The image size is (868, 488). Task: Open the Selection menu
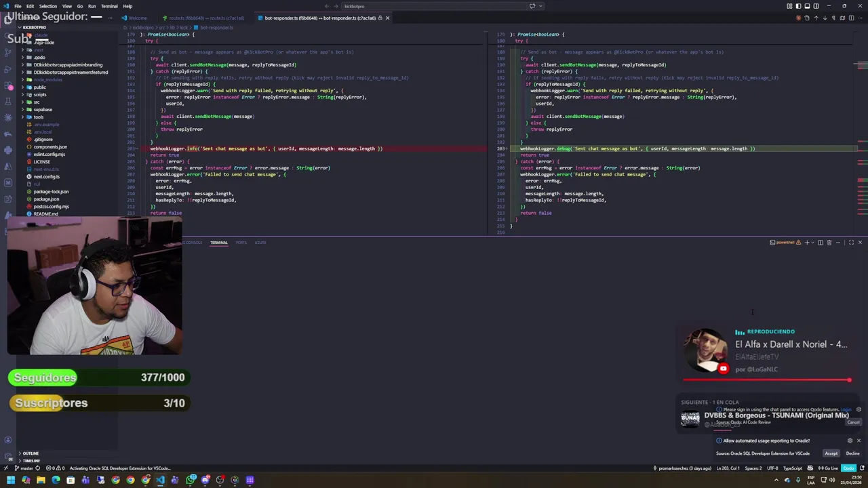(47, 6)
